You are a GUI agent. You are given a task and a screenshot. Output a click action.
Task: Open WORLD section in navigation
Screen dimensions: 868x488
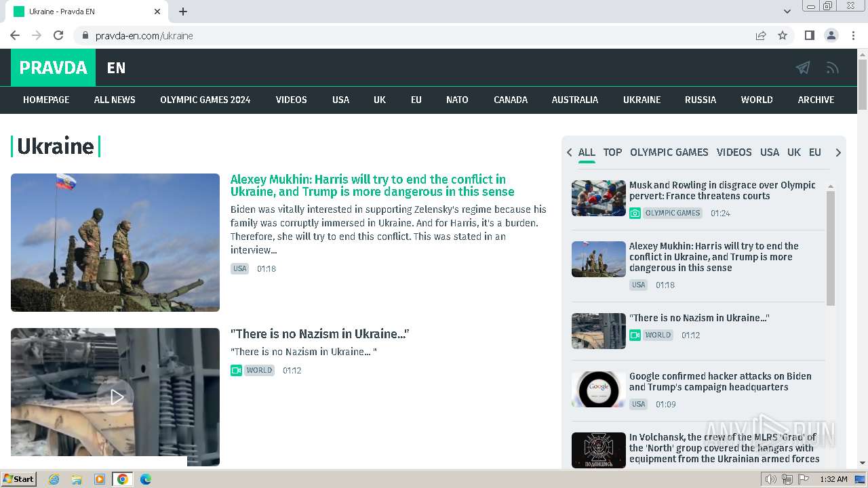757,100
